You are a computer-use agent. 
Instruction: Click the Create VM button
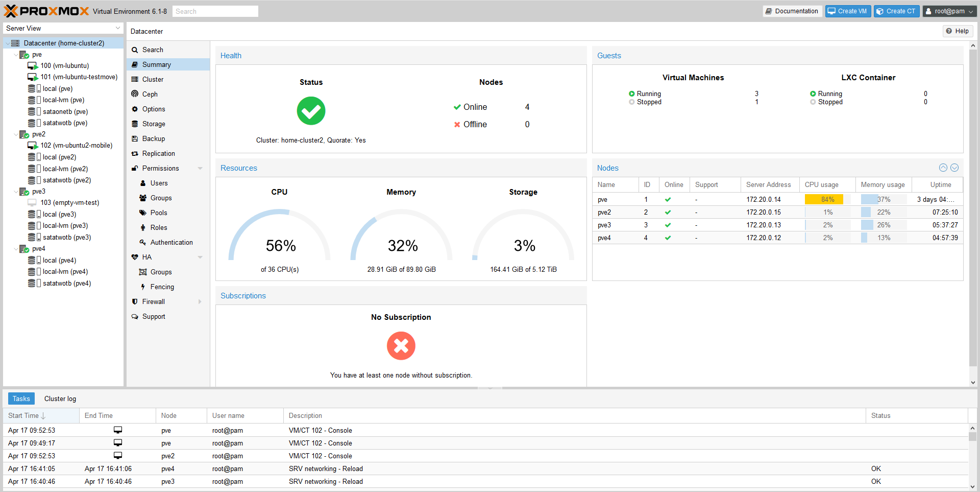tap(848, 11)
